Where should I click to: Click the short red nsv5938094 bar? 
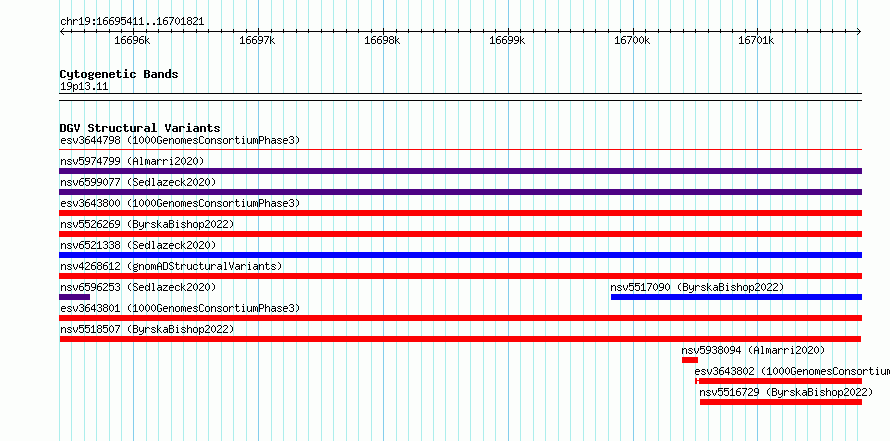pyautogui.click(x=690, y=360)
